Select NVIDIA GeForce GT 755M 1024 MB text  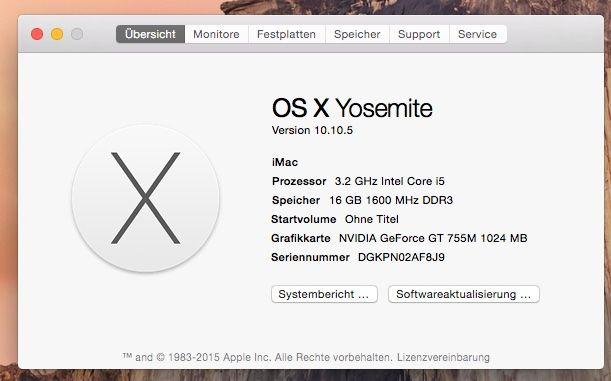coord(433,238)
